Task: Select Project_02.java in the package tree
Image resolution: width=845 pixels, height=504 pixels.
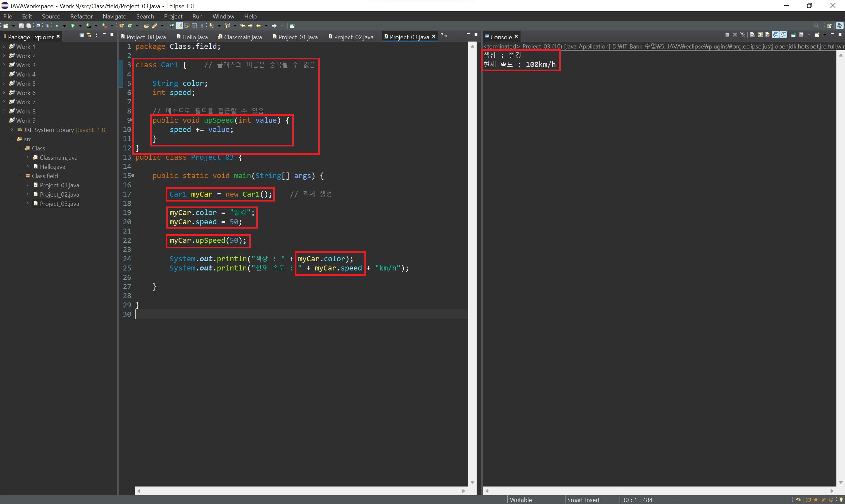Action: [x=59, y=195]
